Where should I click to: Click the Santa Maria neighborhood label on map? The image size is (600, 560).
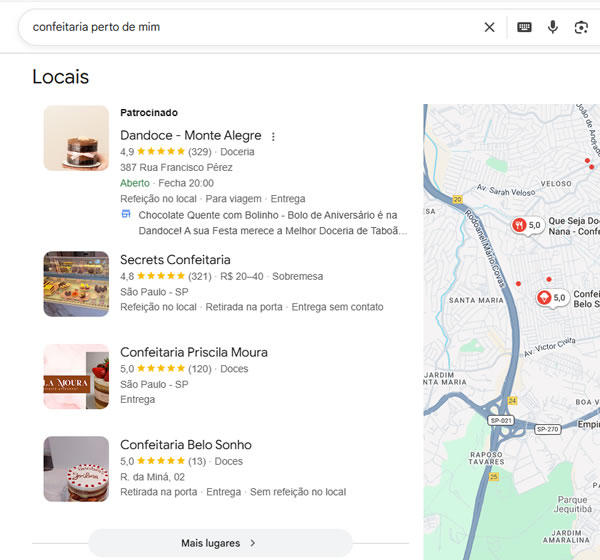[x=476, y=300]
